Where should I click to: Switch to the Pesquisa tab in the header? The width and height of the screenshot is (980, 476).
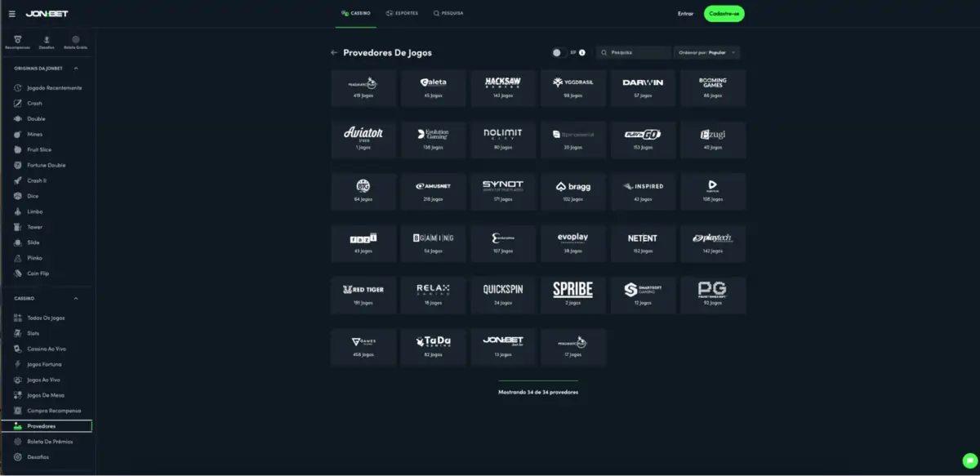click(x=448, y=13)
